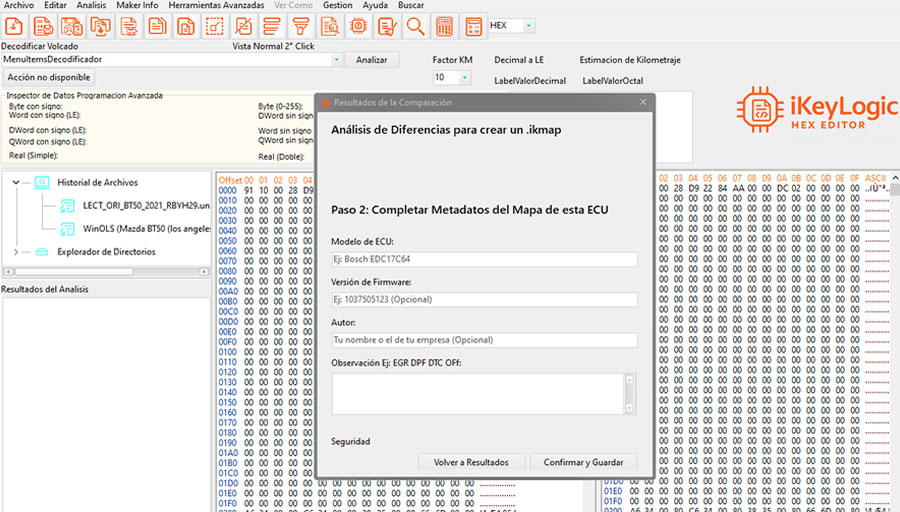Viewport: 900px width, 512px height.
Task: Open the HEX format dropdown
Action: click(x=529, y=26)
